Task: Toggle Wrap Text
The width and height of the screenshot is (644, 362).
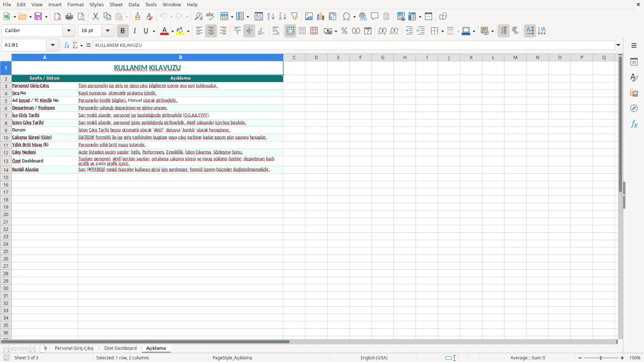Action: (x=276, y=31)
